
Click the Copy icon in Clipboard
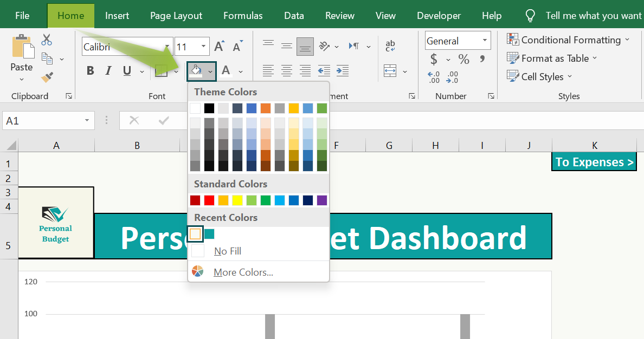click(47, 59)
